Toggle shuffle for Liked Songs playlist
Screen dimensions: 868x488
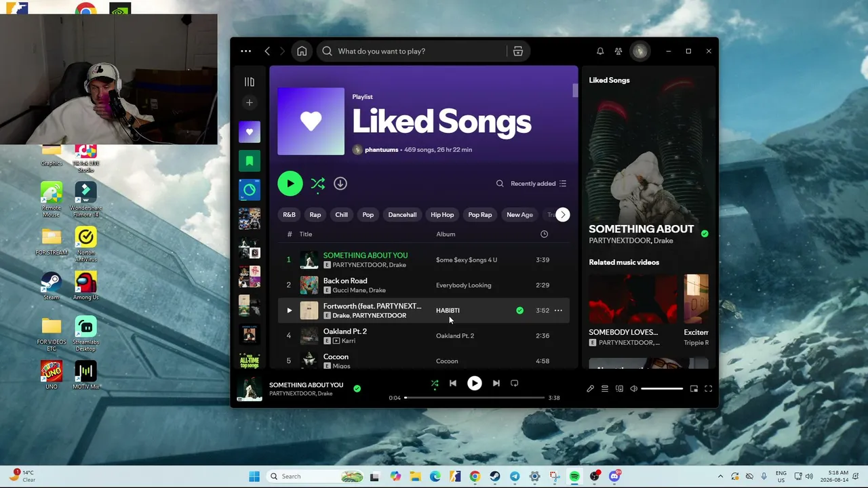click(x=317, y=184)
